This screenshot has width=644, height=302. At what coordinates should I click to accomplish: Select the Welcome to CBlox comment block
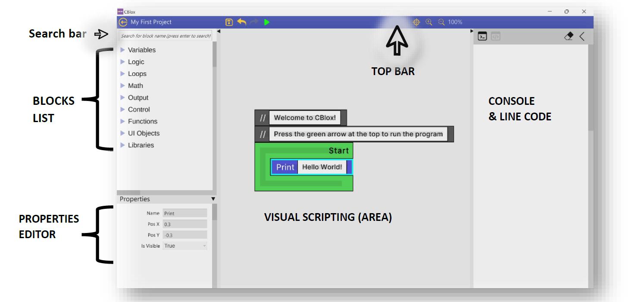tap(300, 118)
